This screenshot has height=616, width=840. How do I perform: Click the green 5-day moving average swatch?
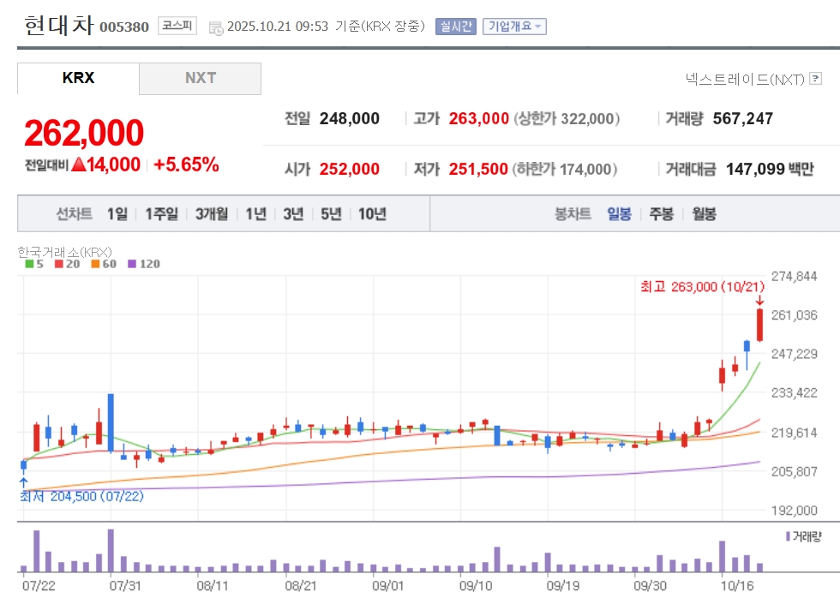(x=29, y=264)
